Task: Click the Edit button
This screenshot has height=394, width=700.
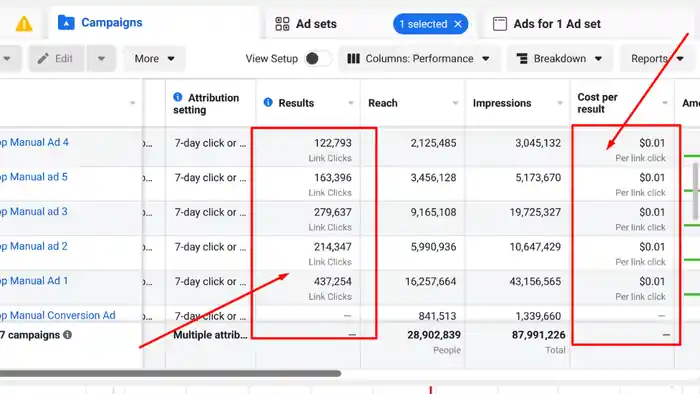Action: coord(57,58)
